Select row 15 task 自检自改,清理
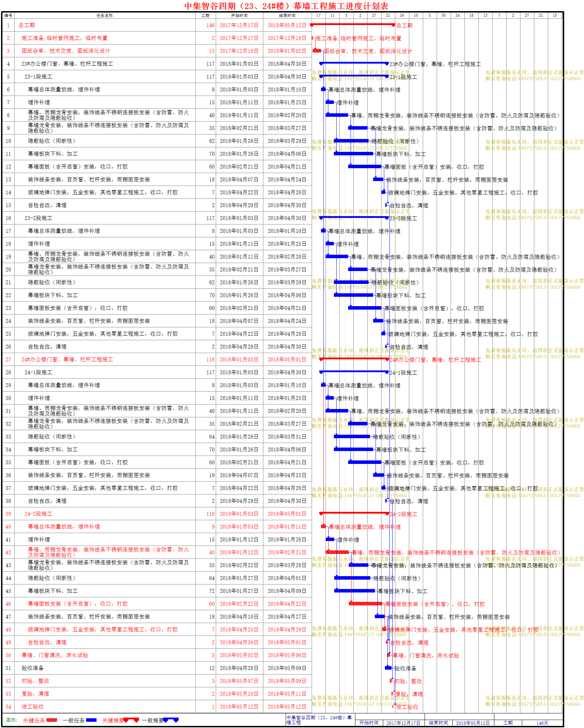This screenshot has width=584, height=728. pyautogui.click(x=47, y=205)
